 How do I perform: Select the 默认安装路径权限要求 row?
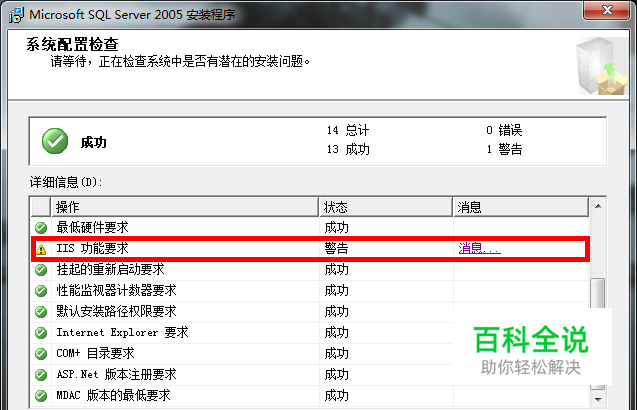[x=310, y=312]
